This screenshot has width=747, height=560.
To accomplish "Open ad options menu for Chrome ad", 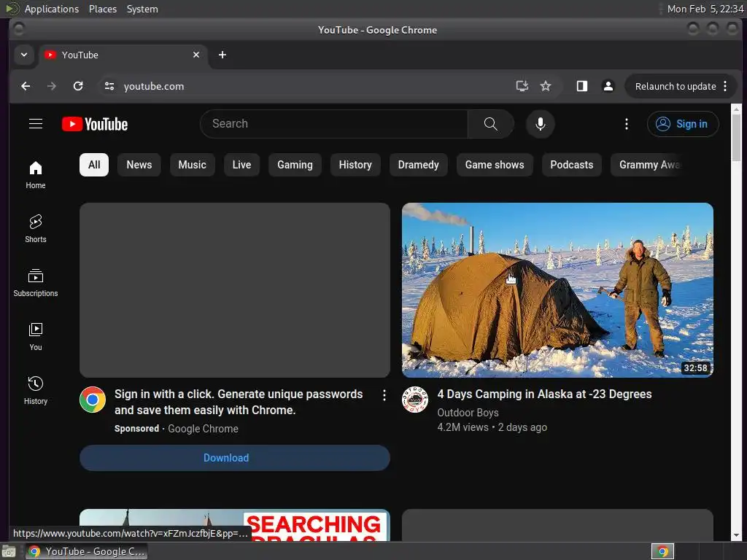I will tap(384, 395).
